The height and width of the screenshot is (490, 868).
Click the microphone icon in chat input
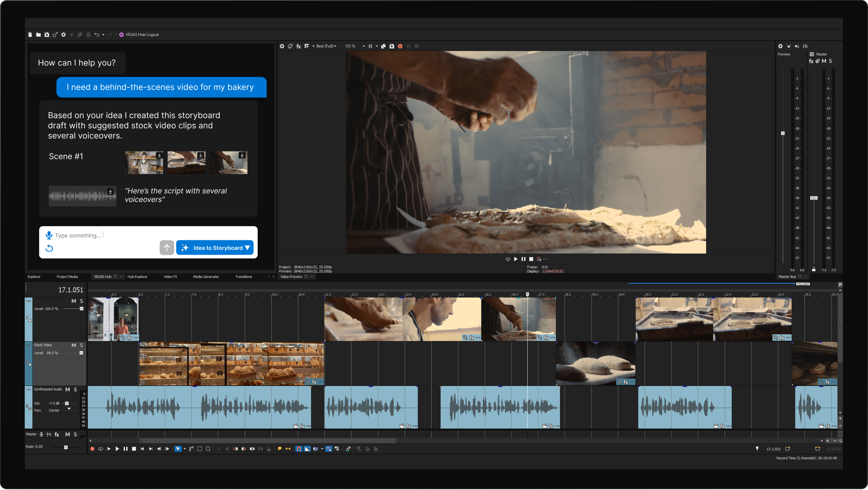coord(49,235)
